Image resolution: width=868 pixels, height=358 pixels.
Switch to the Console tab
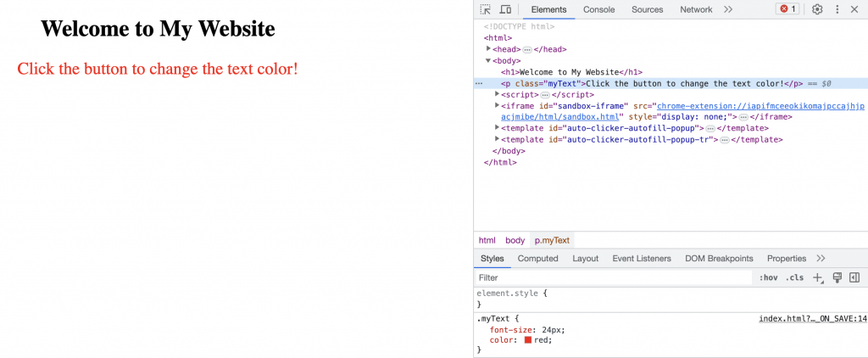coord(598,9)
